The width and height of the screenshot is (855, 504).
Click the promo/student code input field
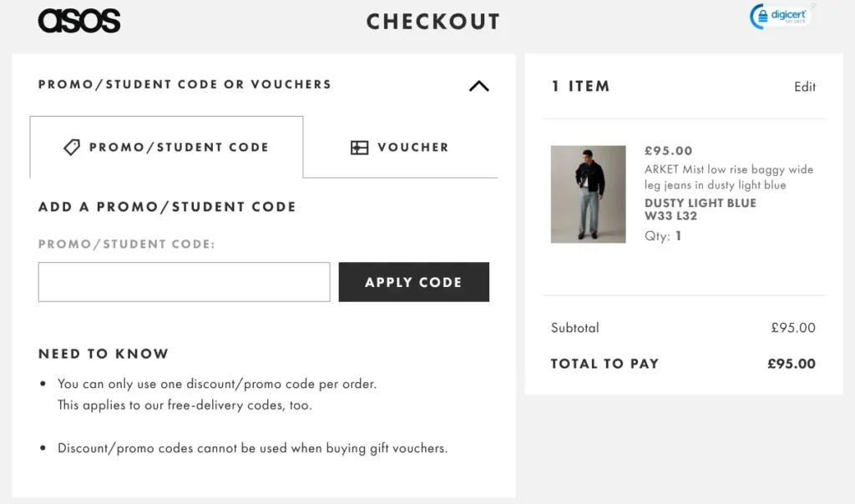(x=184, y=282)
